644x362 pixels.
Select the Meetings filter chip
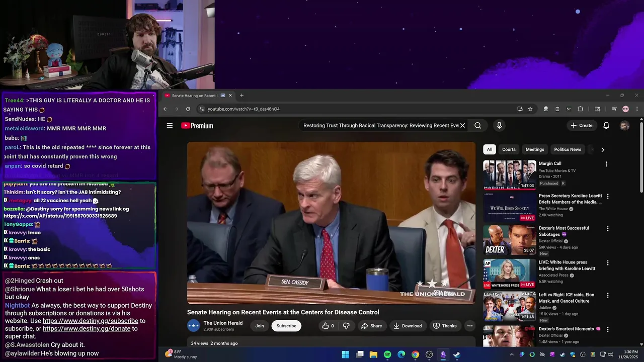pos(535,149)
